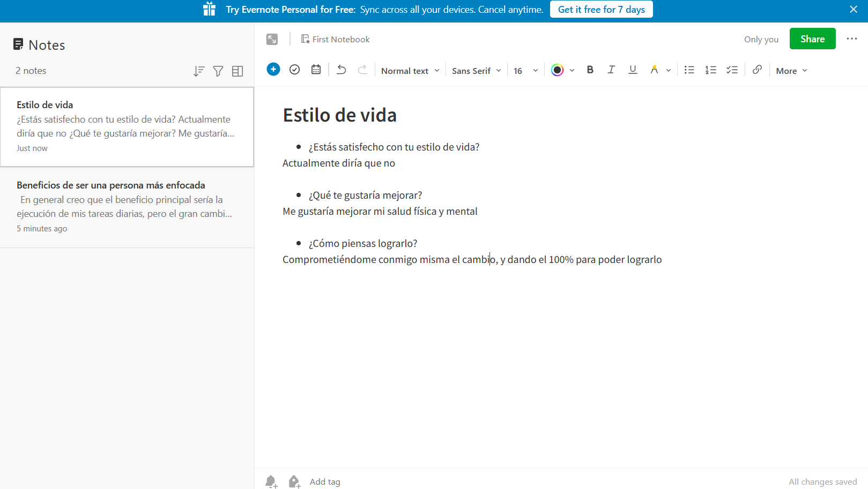
Task: Click the Notes heading icon
Action: coord(18,44)
